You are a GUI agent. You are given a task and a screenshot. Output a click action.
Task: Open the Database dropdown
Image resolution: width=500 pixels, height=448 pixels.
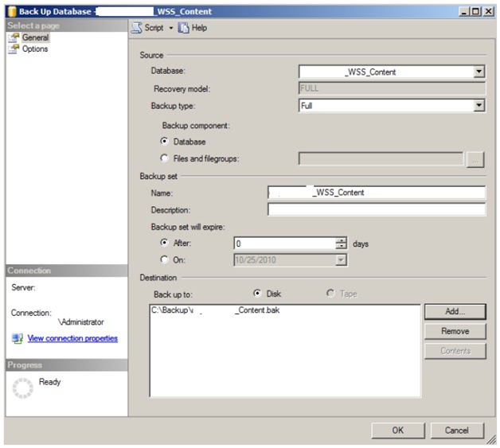point(479,72)
